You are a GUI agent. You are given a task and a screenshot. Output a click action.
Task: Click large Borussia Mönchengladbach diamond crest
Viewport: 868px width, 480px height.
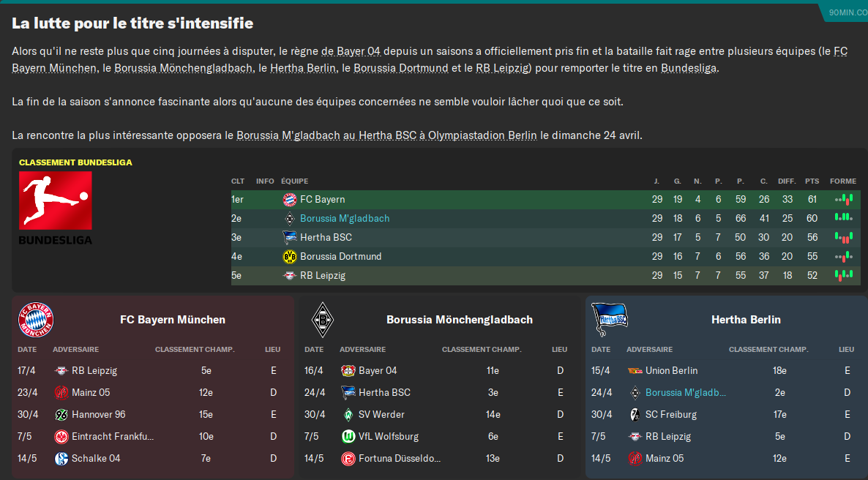(x=322, y=320)
